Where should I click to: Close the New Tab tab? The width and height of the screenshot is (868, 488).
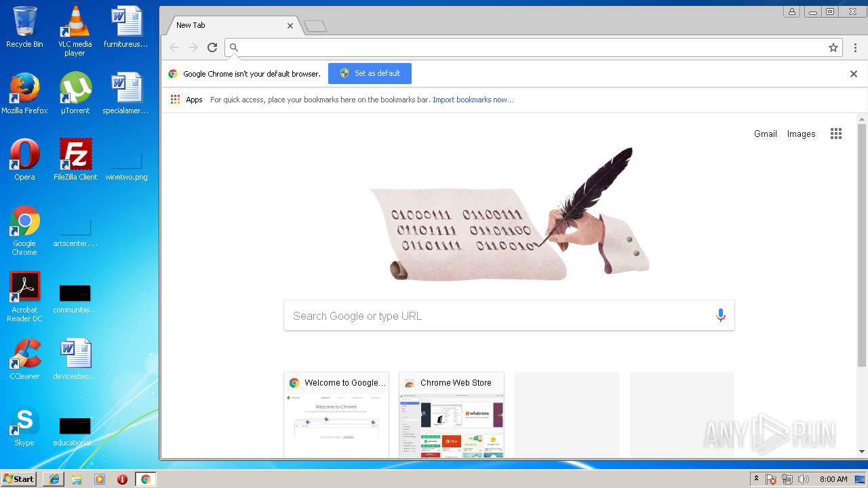[x=290, y=26]
